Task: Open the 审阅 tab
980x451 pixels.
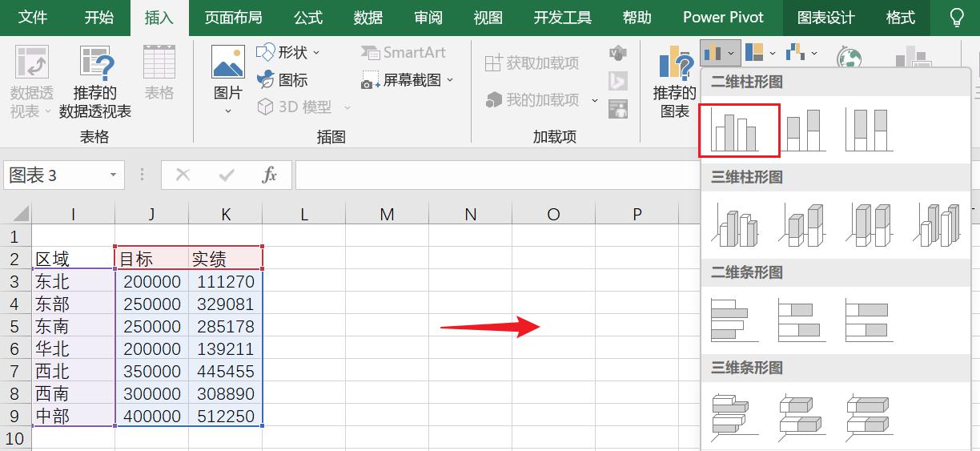Action: [x=428, y=18]
